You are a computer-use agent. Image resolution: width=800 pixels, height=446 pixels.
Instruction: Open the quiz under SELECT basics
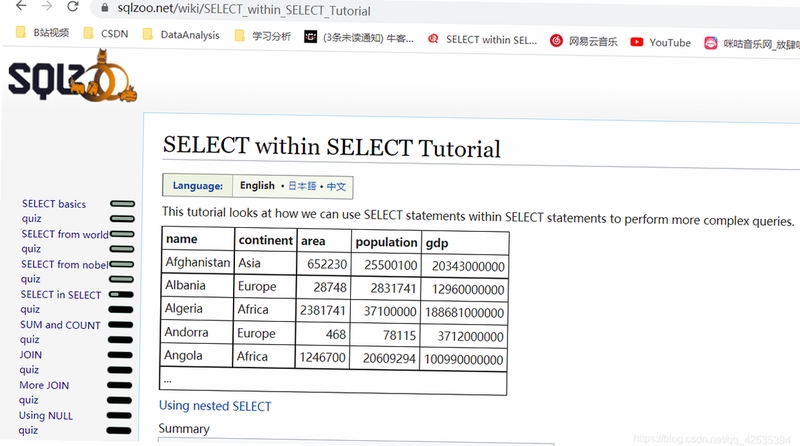[32, 218]
